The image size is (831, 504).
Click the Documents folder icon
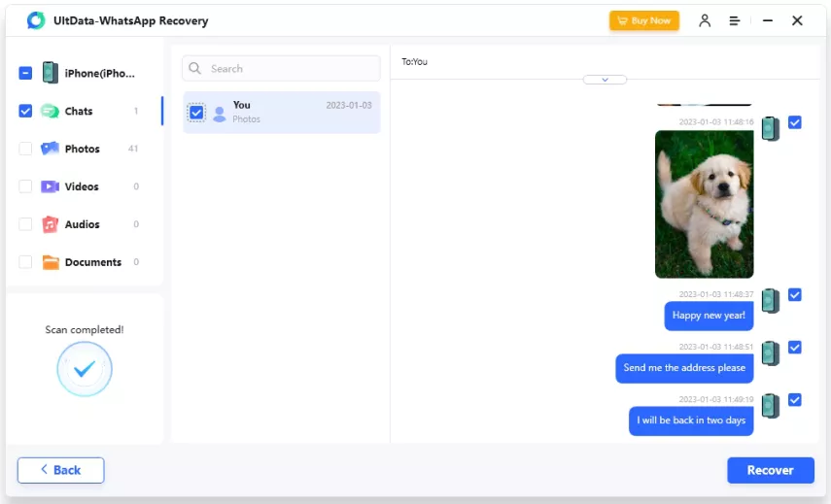coord(51,262)
